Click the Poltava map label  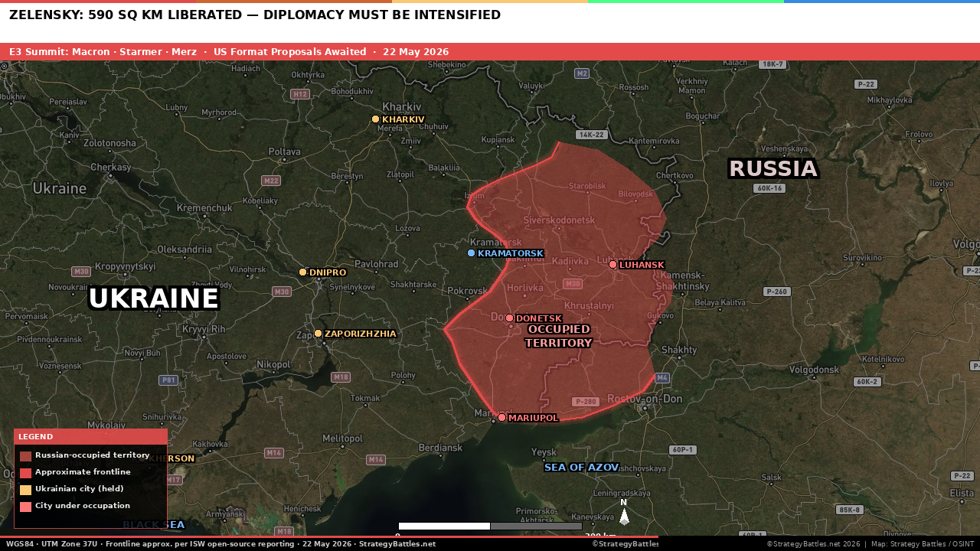[x=284, y=152]
